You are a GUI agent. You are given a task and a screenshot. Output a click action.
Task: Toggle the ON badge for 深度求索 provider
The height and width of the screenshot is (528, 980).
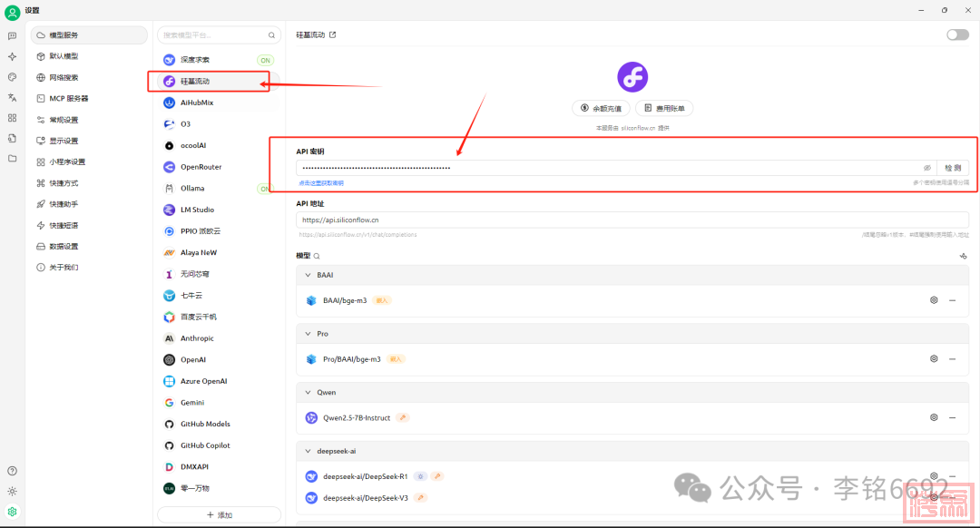[x=265, y=60]
